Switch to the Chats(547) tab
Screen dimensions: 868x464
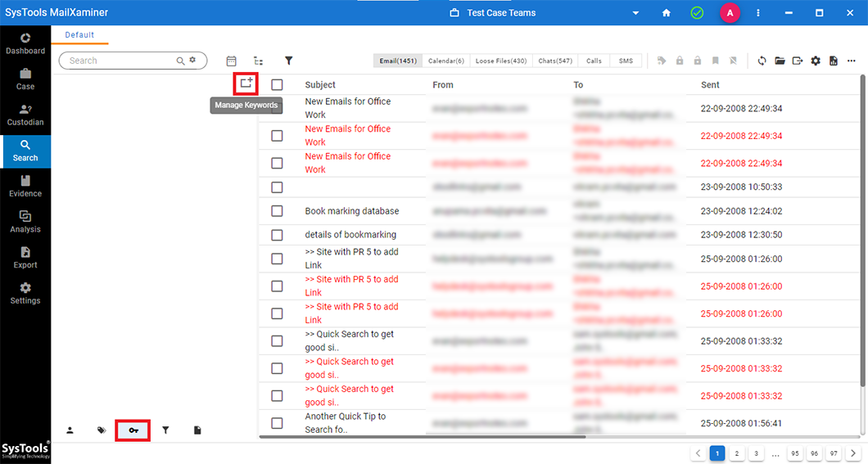coord(555,61)
